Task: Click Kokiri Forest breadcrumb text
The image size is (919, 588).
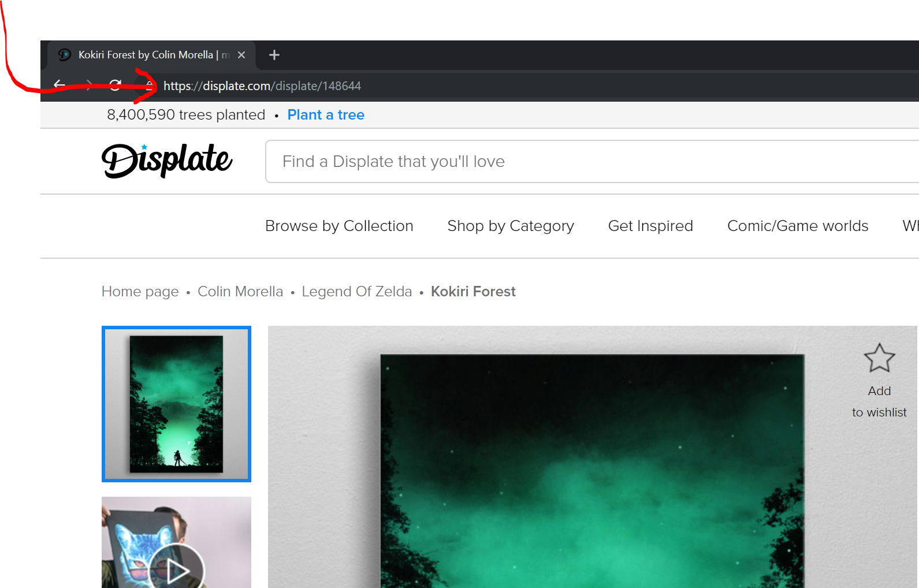Action: tap(473, 292)
